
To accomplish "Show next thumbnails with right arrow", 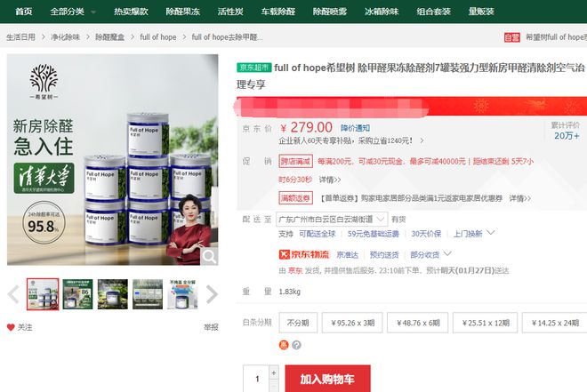I will [212, 294].
